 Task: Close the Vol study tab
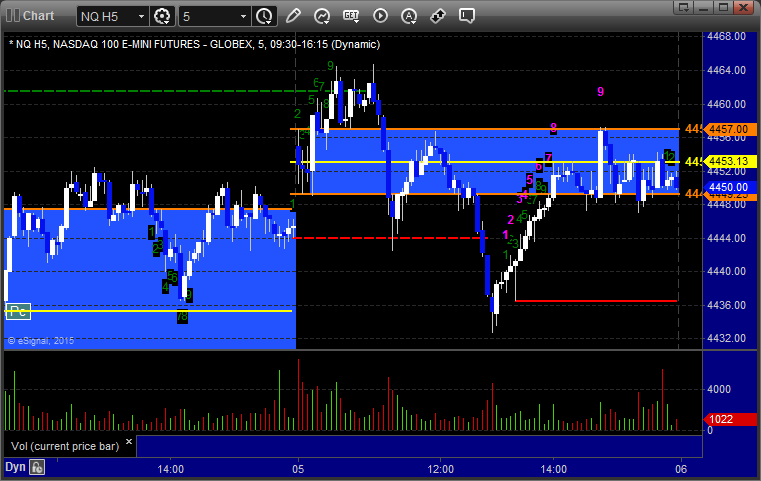pyautogui.click(x=129, y=442)
